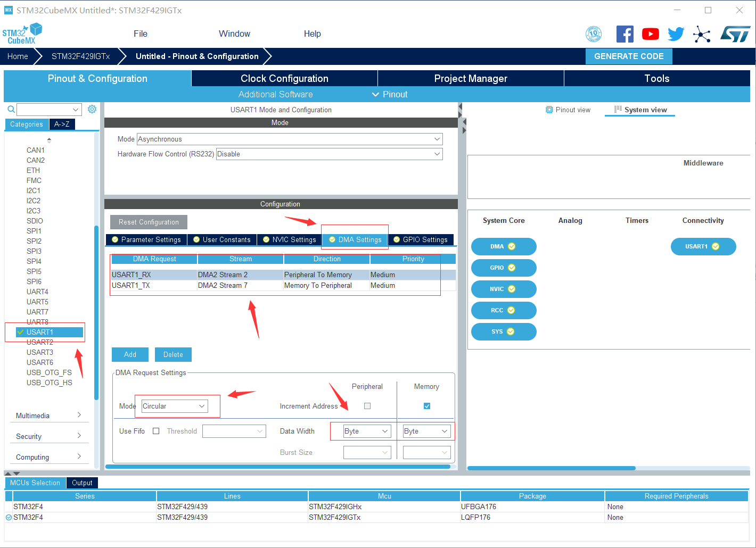
Task: Open the Pinout dropdown menu
Action: pos(390,94)
